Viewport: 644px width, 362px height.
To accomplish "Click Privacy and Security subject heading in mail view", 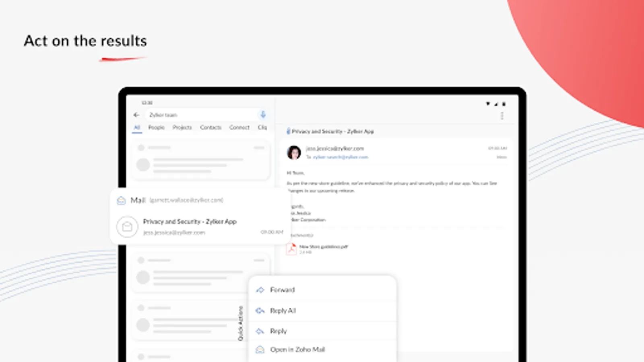I will 332,132.
